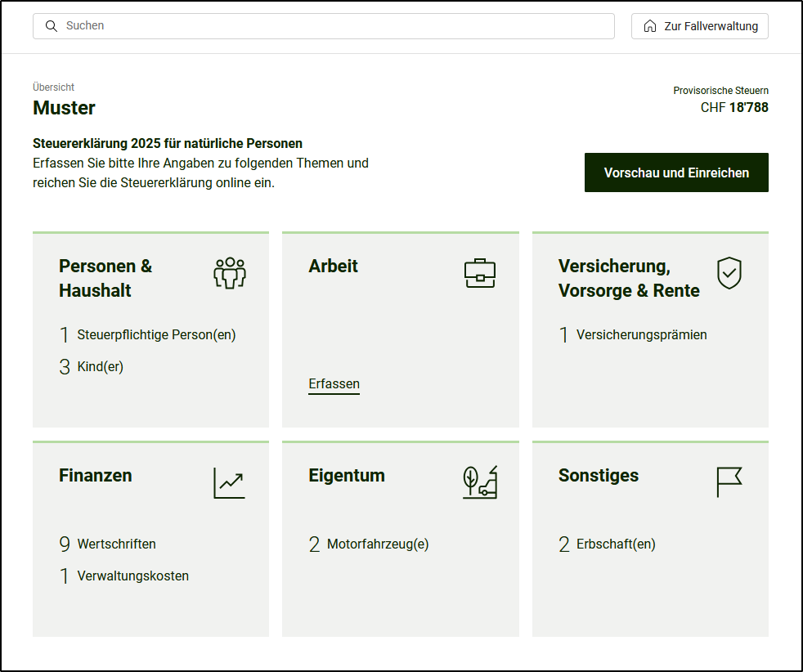Click the flag icon in Sonstiges card
This screenshot has width=803, height=672.
pyautogui.click(x=729, y=482)
